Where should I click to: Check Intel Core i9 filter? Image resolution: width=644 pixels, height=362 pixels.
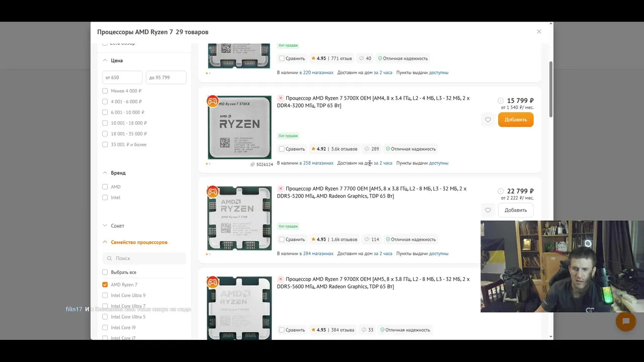pos(105,328)
